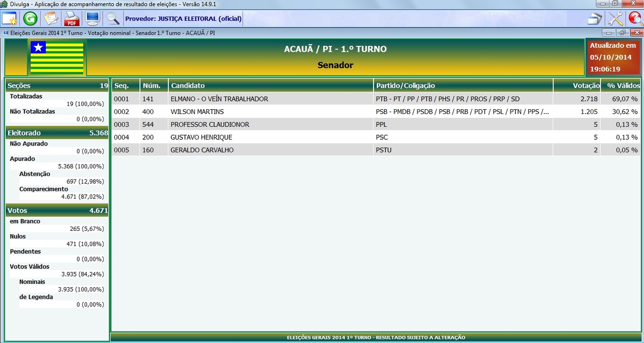
Task: Click candidate number 544 cell
Action: coord(155,125)
